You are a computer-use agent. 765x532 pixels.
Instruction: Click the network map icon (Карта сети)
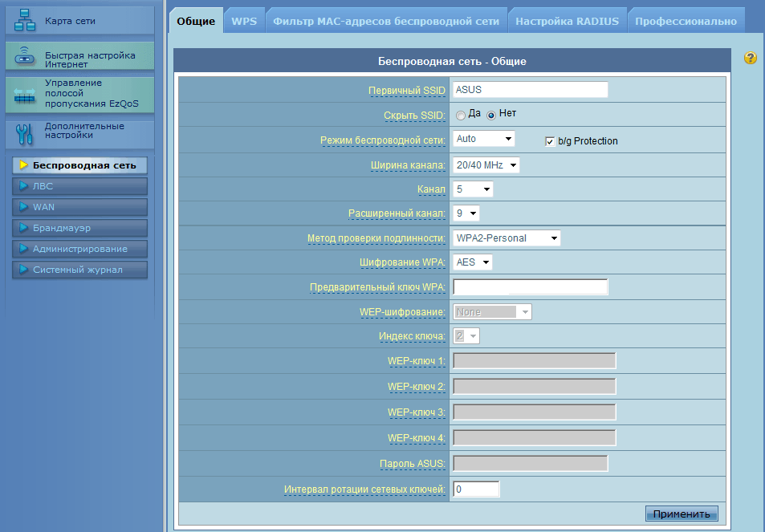tap(25, 21)
